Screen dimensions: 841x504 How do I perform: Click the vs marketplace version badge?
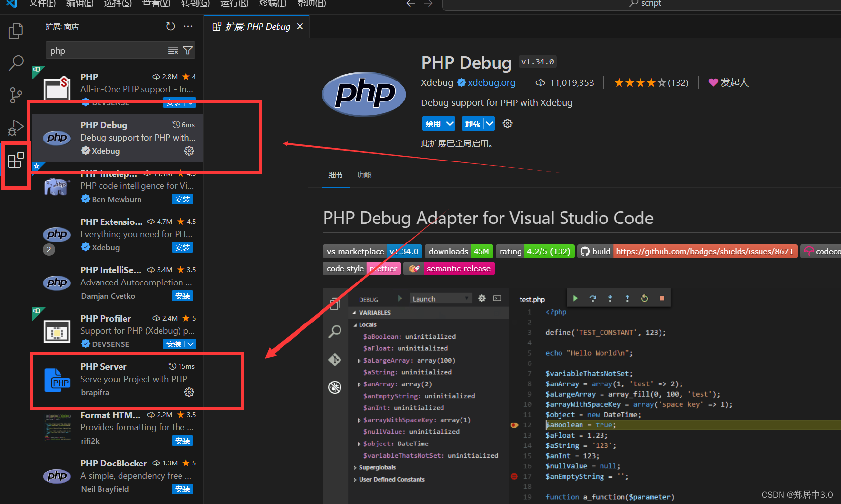pos(373,251)
